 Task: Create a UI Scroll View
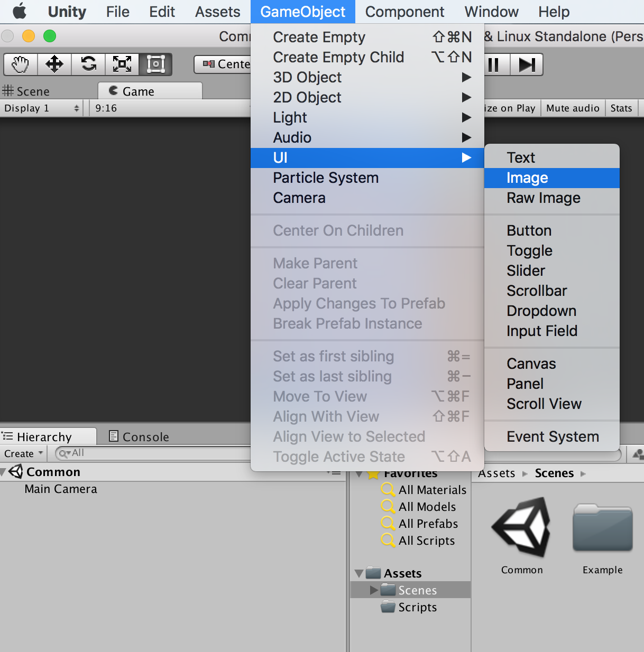[552, 404]
